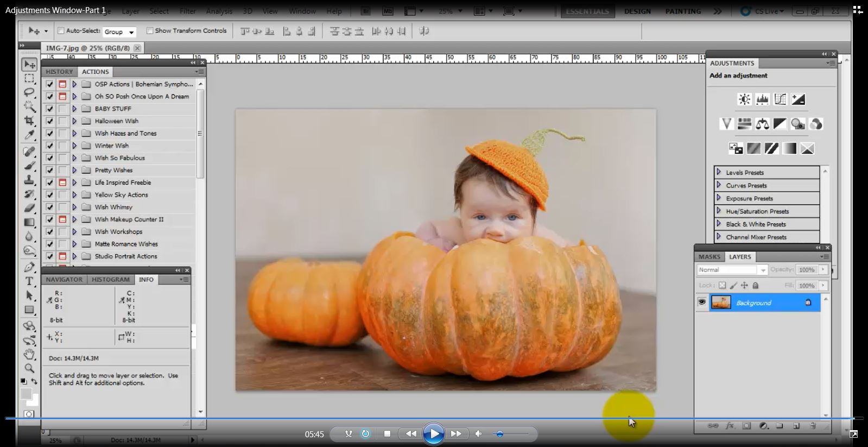Screen dimensions: 868x447
Task: Add a Brightness/Contrast adjustment
Action: pos(744,99)
